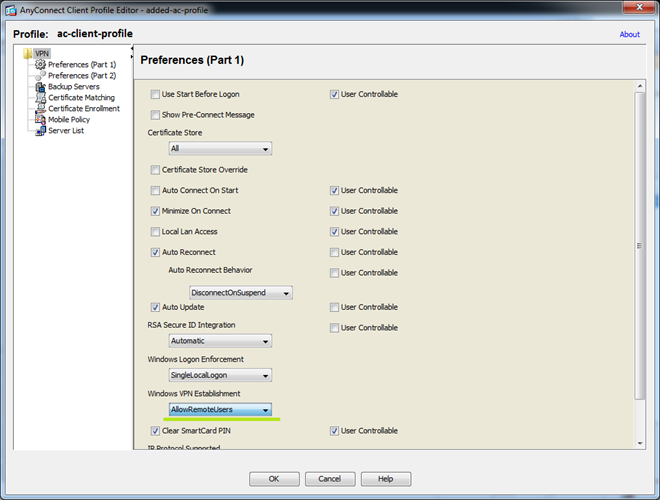Uncheck Minimize On Connect
Image resolution: width=660 pixels, height=500 pixels.
point(155,211)
